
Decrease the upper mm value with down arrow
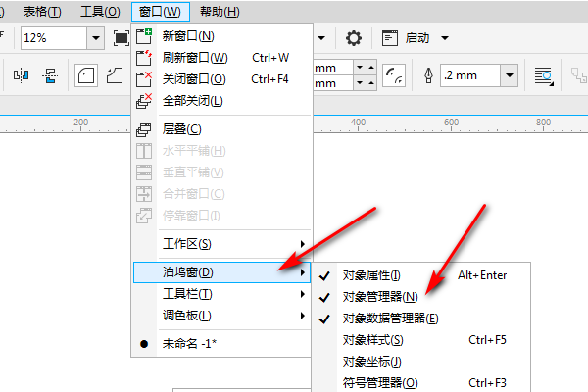pos(360,68)
